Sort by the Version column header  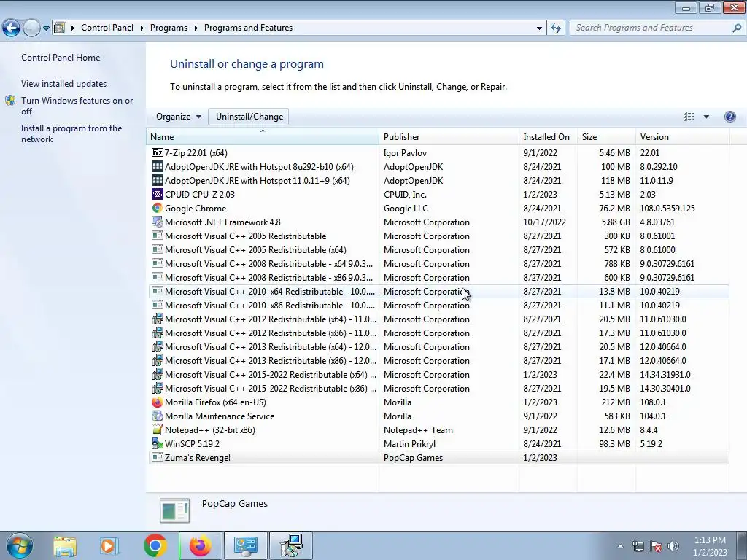[x=682, y=136]
